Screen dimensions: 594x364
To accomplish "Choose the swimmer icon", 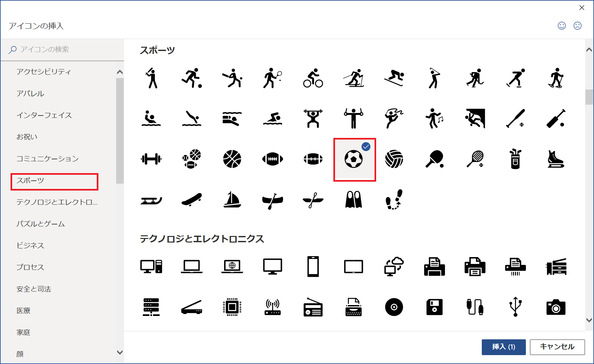I will point(272,119).
